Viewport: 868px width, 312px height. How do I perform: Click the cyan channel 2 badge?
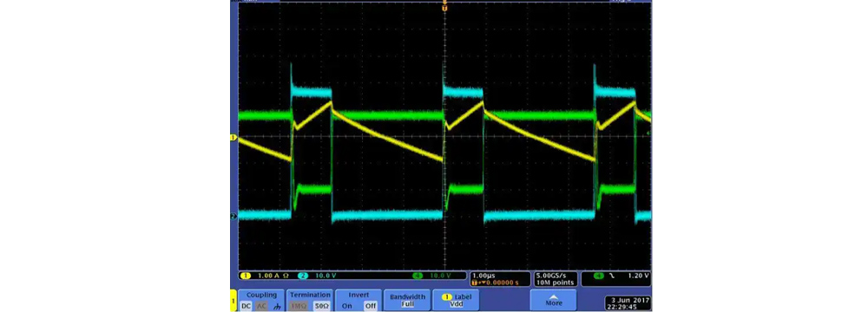click(x=303, y=275)
